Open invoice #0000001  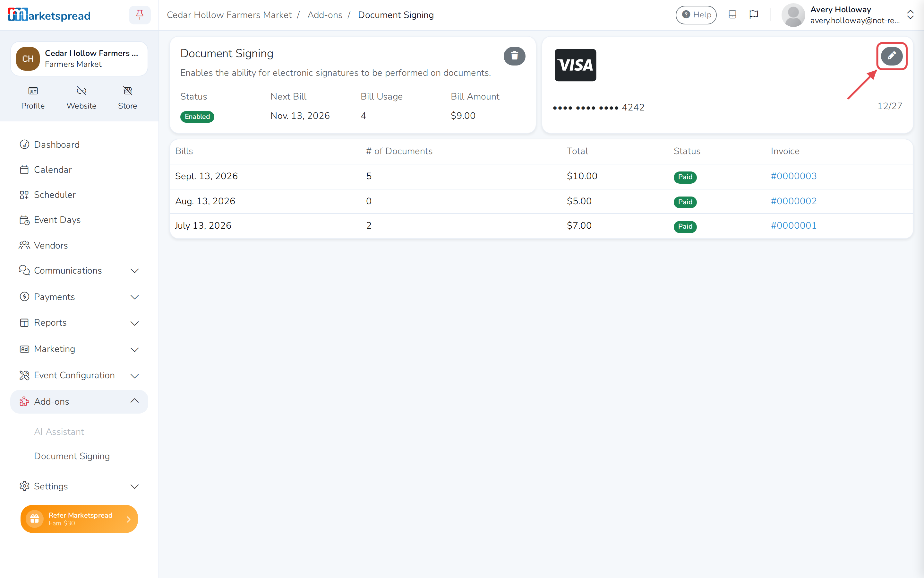coord(793,226)
